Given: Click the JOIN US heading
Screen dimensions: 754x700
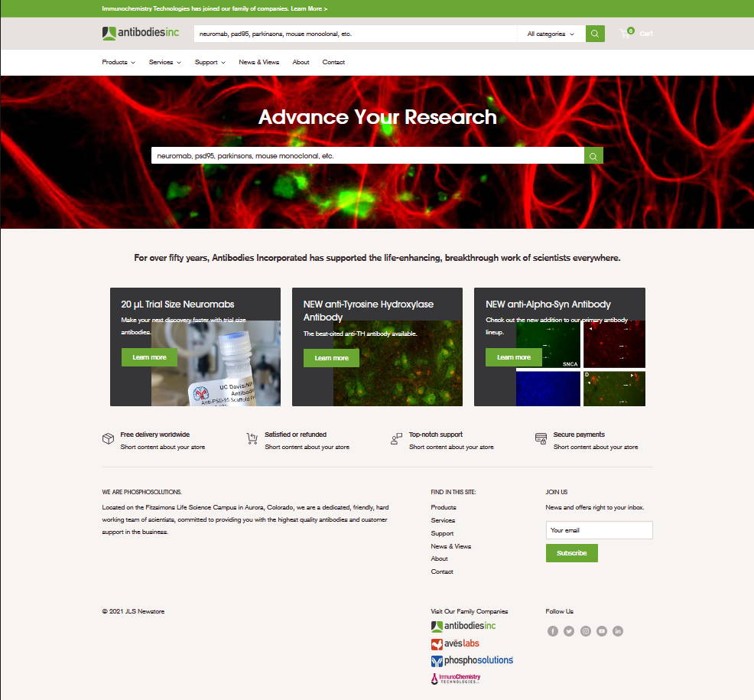Looking at the screenshot, I should [557, 492].
